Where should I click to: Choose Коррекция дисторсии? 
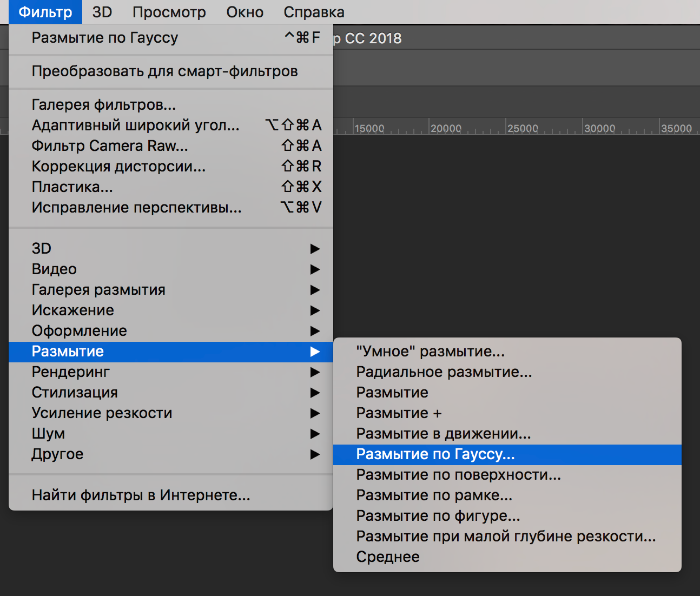(118, 166)
